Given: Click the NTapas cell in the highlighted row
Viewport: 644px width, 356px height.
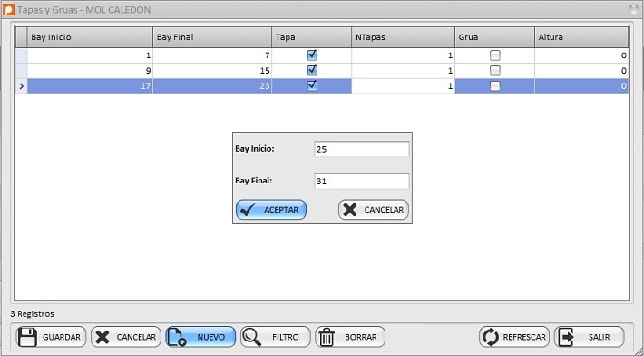Looking at the screenshot, I should pyautogui.click(x=403, y=86).
